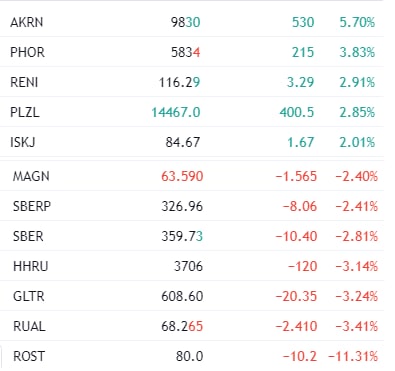Click AKRN percent change 5.70%
The height and width of the screenshot is (371, 395).
[x=357, y=22]
